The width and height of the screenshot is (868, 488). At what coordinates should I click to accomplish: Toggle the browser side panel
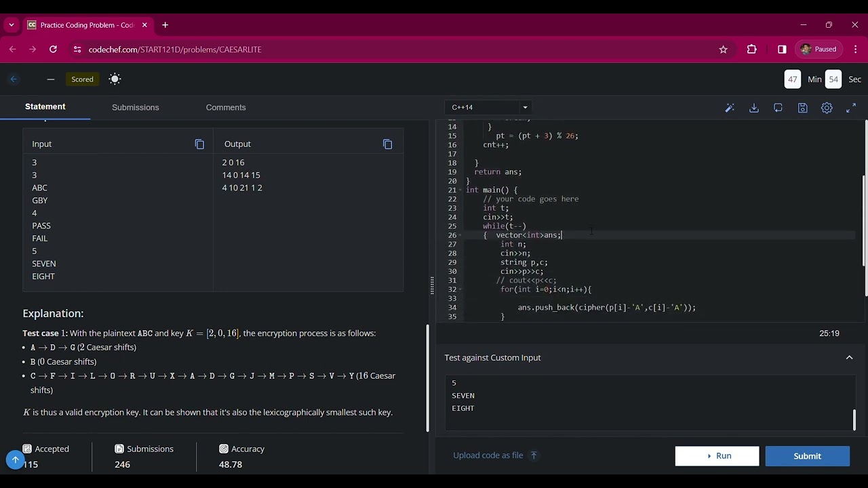782,49
